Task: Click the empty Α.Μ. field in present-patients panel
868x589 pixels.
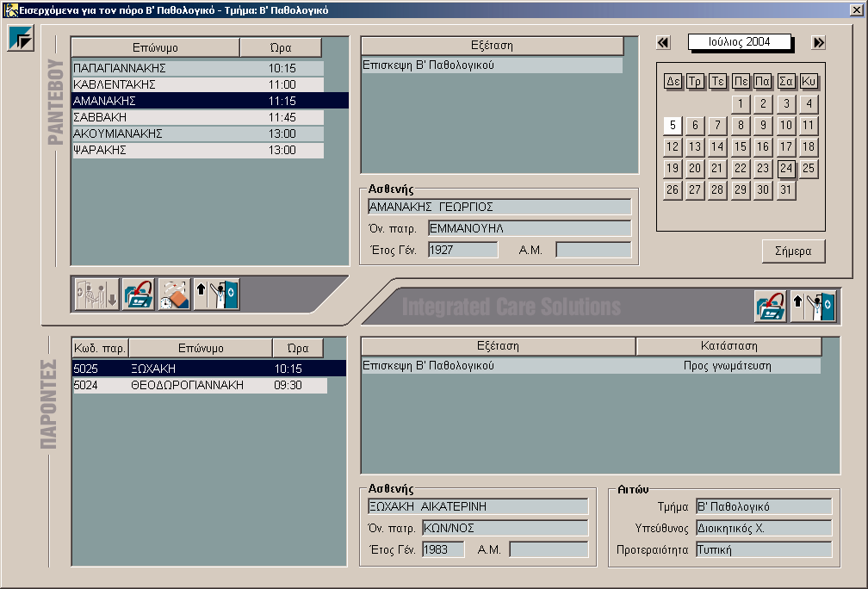Action: 549,549
